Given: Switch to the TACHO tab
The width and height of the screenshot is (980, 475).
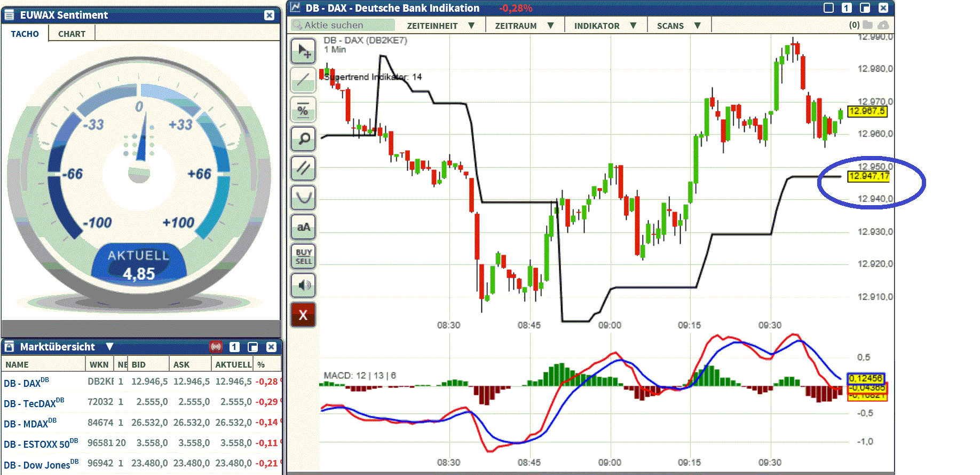Looking at the screenshot, I should pyautogui.click(x=25, y=34).
